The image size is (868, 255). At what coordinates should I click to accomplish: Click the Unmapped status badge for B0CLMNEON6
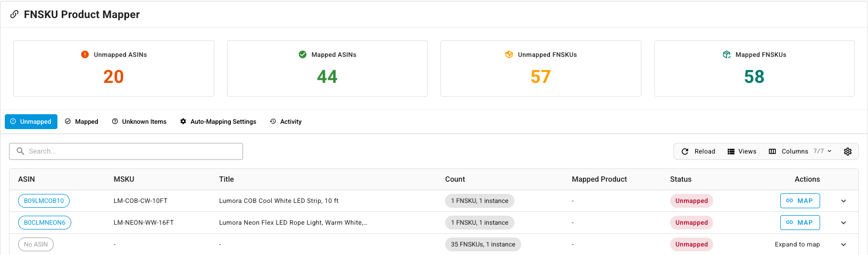click(x=691, y=223)
